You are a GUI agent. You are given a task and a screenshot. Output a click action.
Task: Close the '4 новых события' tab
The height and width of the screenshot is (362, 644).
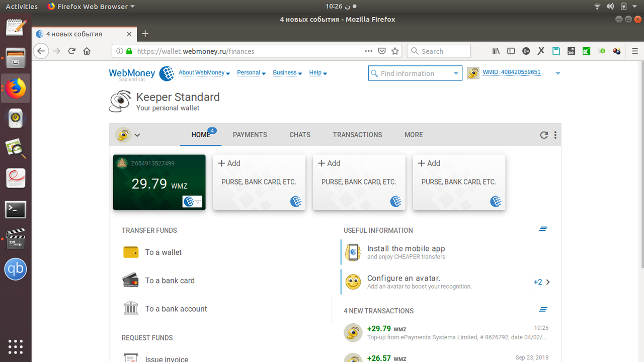pos(129,34)
